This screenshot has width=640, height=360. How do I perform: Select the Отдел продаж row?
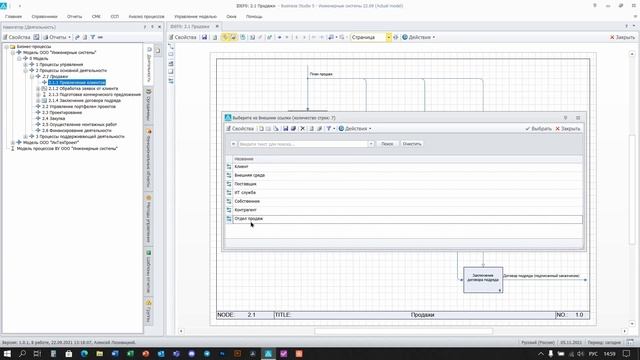coord(404,219)
